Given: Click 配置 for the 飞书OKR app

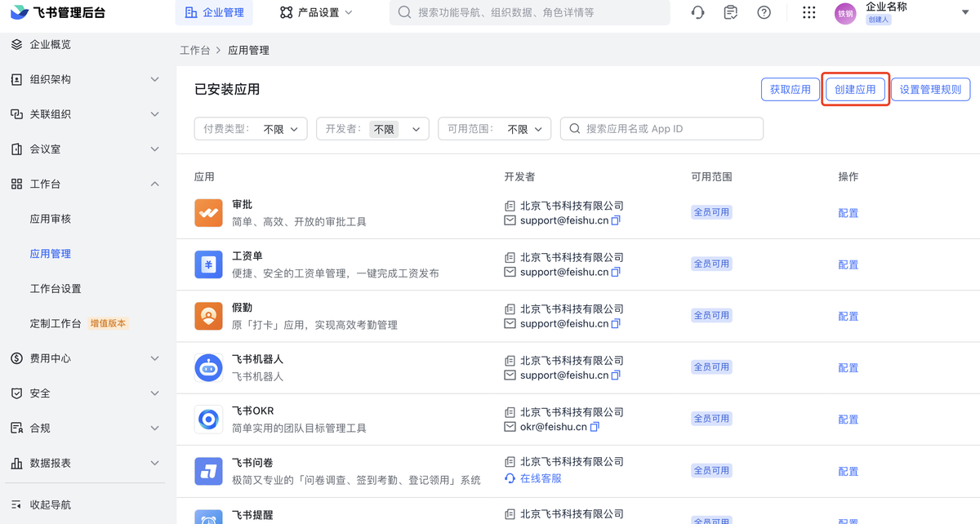Looking at the screenshot, I should (849, 420).
